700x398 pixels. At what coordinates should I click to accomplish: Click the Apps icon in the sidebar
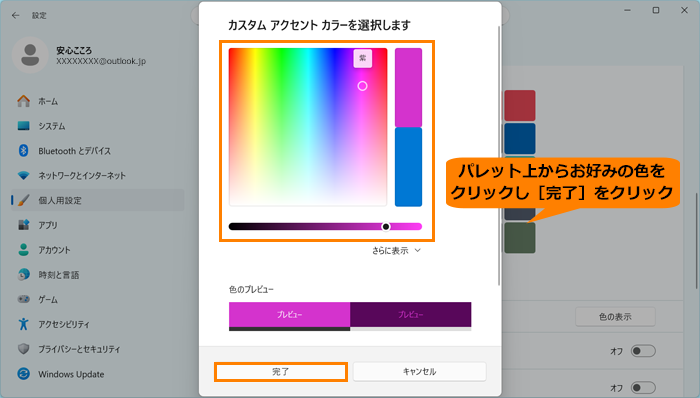pyautogui.click(x=24, y=225)
